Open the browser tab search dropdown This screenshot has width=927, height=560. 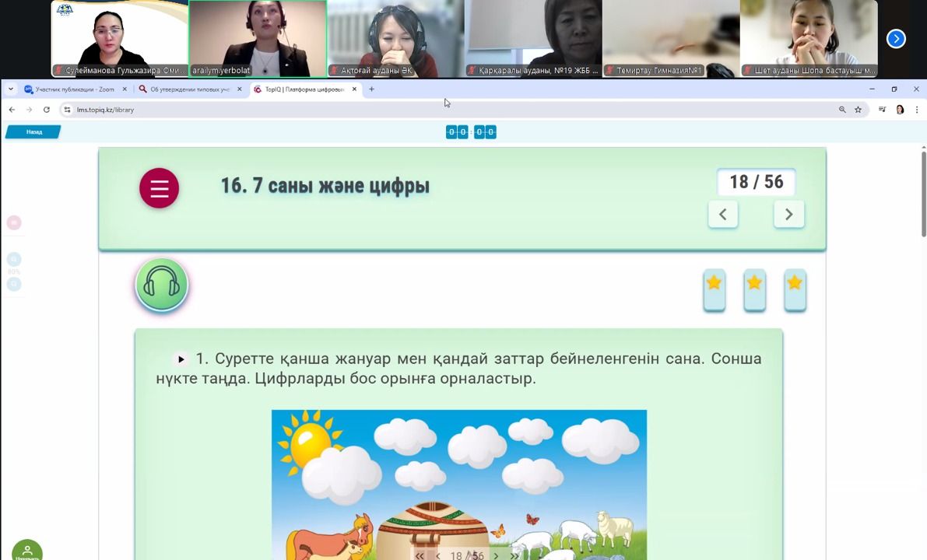click(11, 89)
